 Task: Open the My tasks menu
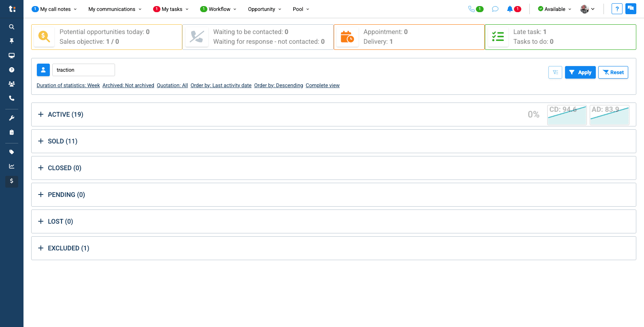pos(171,9)
